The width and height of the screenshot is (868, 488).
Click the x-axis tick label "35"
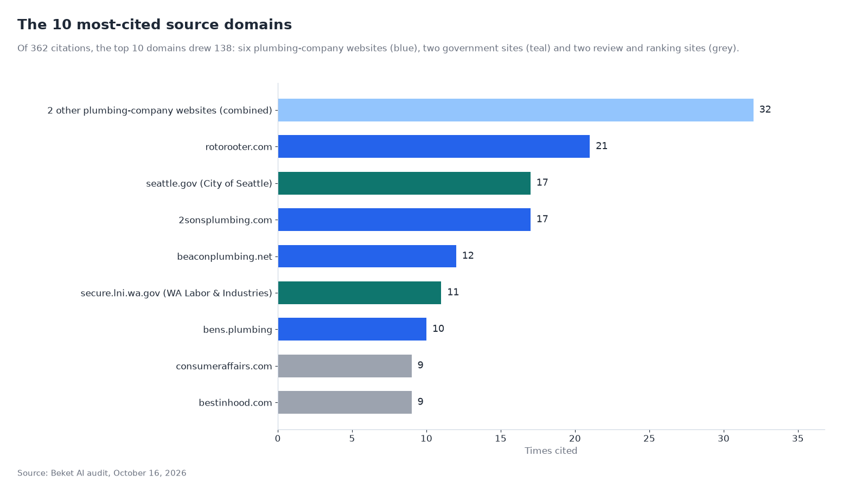(797, 439)
